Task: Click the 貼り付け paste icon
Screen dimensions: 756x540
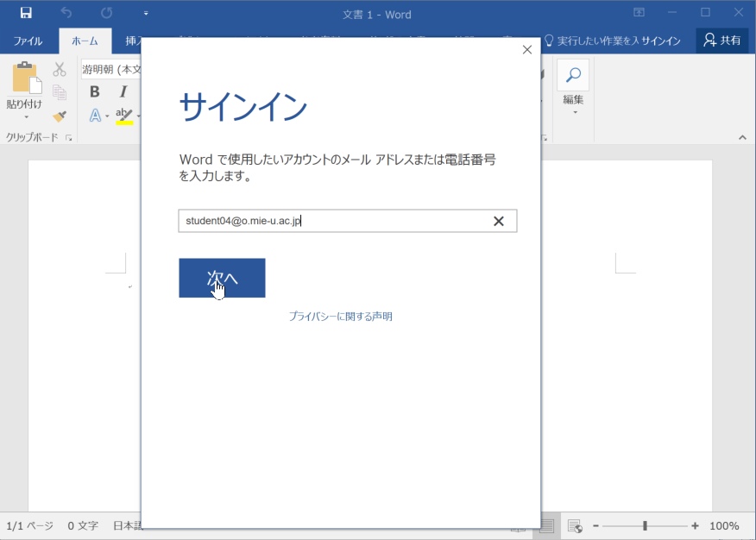Action: click(x=26, y=78)
